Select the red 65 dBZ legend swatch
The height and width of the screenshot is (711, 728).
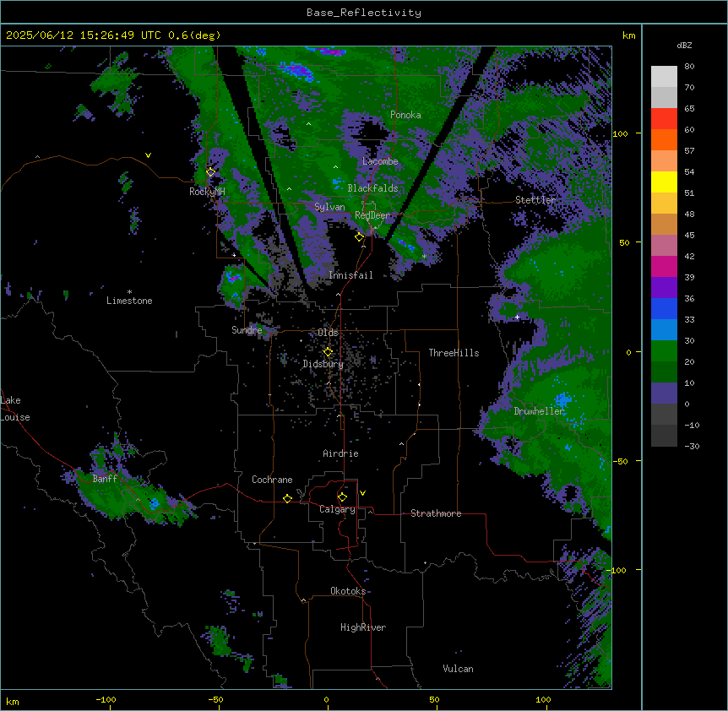click(664, 118)
